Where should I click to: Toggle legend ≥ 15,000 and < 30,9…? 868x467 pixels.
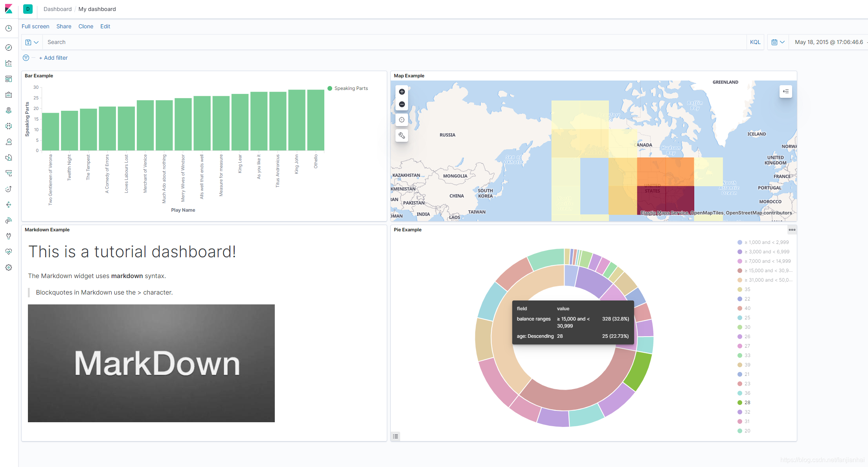pyautogui.click(x=765, y=271)
